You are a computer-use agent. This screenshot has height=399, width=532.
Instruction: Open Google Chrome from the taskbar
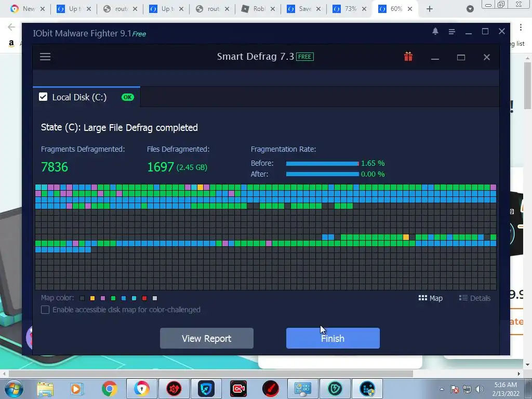(109, 389)
